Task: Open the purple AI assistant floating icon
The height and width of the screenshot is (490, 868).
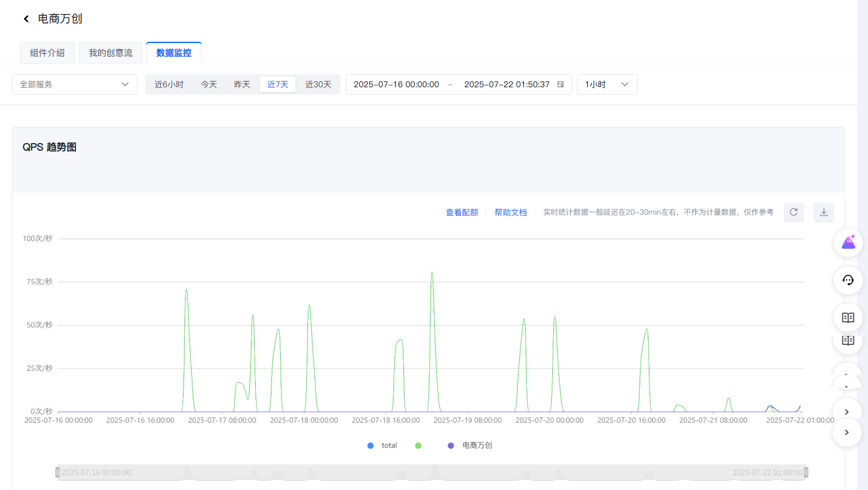Action: pyautogui.click(x=848, y=242)
